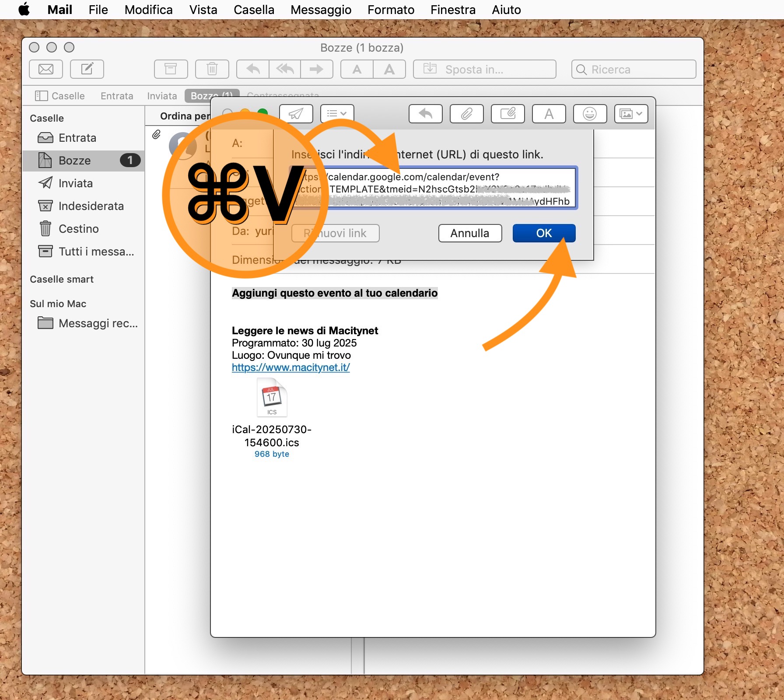Open the Apple menu
The width and height of the screenshot is (784, 700).
[24, 9]
